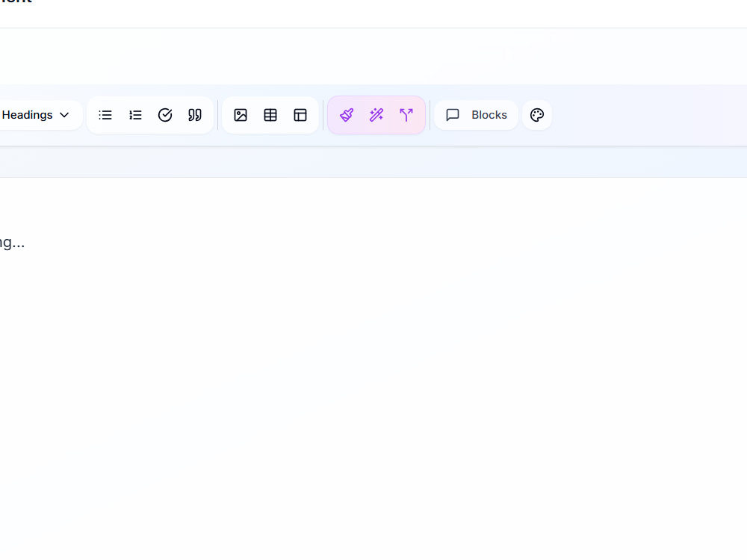Insert a numbered list
Viewport: 747px width, 560px height.
point(135,115)
